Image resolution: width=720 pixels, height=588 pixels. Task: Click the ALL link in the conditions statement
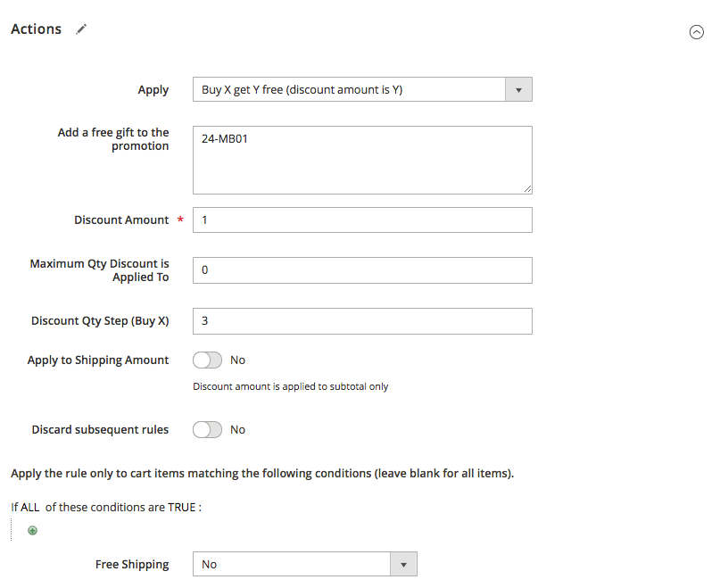(x=31, y=507)
